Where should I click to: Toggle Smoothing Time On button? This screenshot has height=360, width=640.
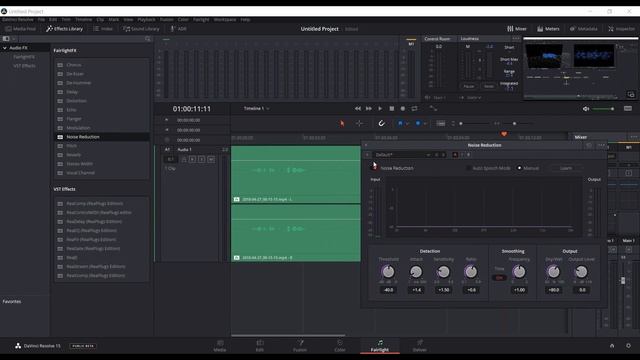pyautogui.click(x=499, y=278)
